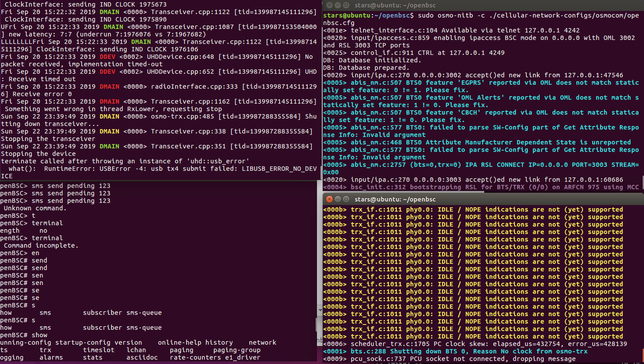Click the 'Transceiver.cpp:338' log line
The height and width of the screenshot is (364, 644).
tap(157, 131)
